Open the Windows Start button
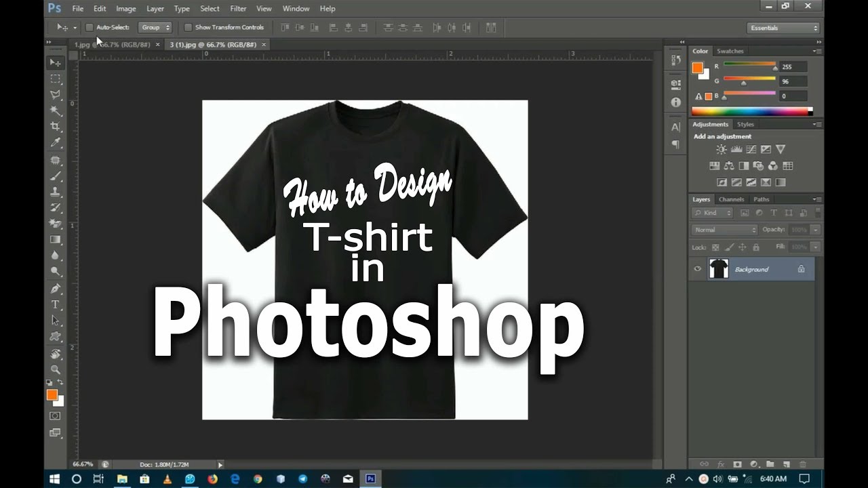Viewport: 868px width, 488px height. tap(55, 479)
